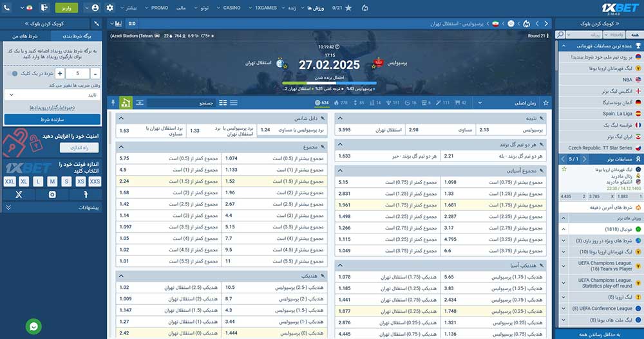Click the football icon in breadcrumb
Screen dimensions: 644x339
click(x=511, y=23)
